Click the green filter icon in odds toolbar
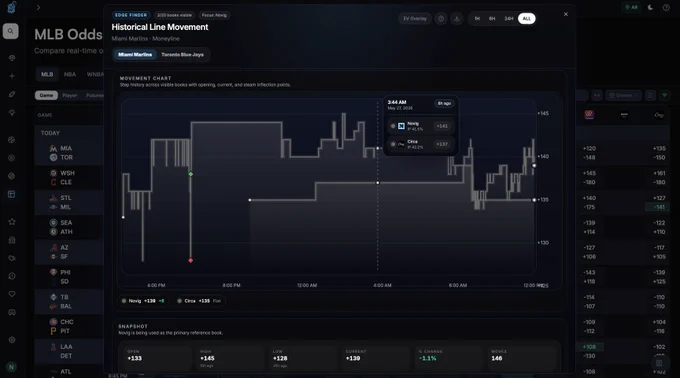 pos(664,95)
